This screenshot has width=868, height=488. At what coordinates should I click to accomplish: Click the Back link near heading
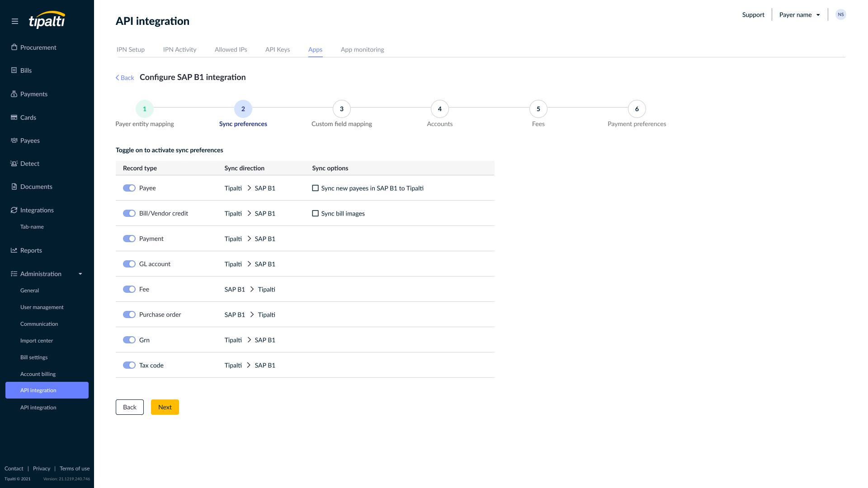[x=125, y=78]
